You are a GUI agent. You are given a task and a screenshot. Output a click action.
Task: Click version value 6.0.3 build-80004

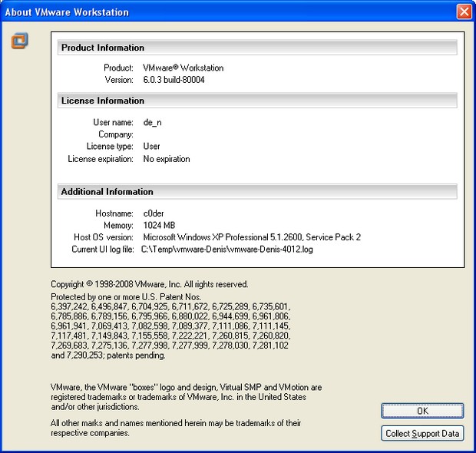(174, 80)
